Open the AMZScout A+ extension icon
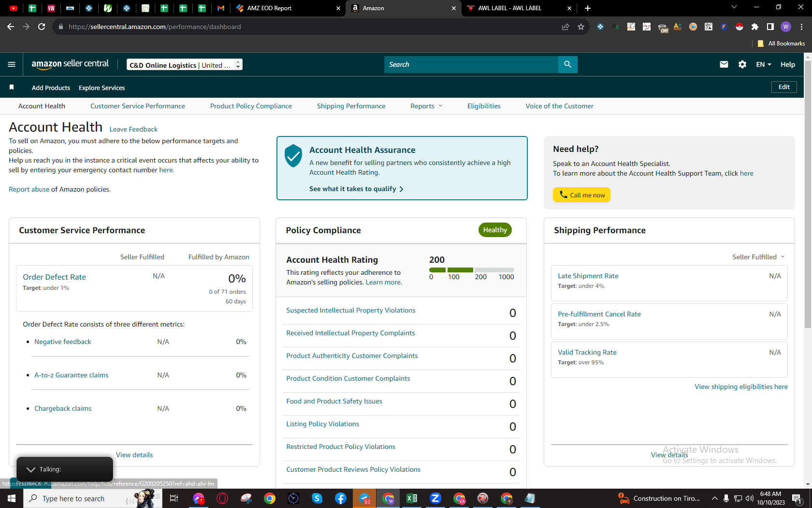 [x=678, y=27]
